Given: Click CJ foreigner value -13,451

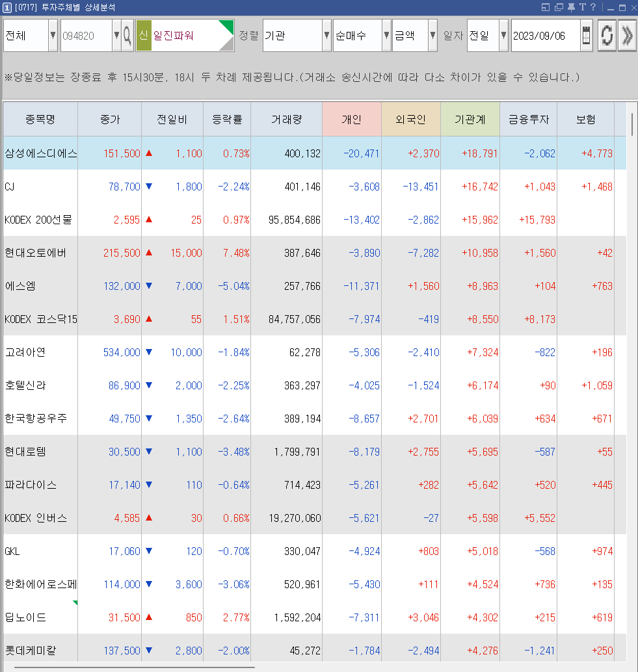Looking at the screenshot, I should coord(421,187).
